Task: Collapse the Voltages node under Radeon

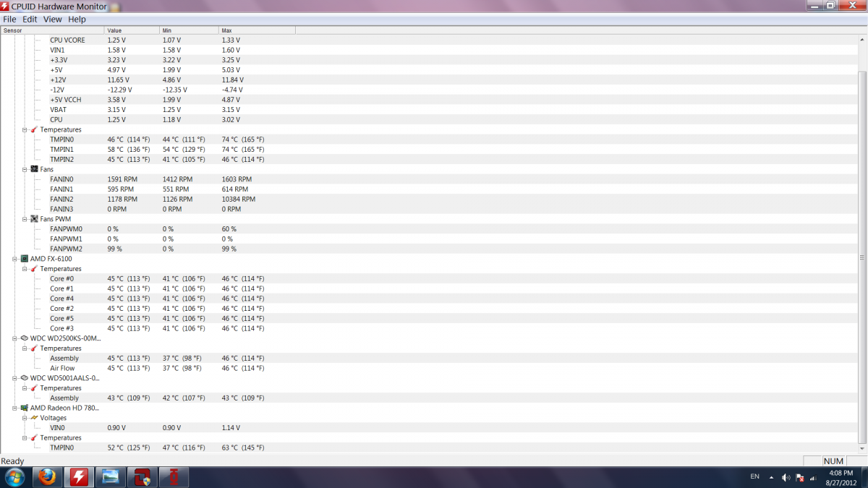Action: (x=24, y=418)
